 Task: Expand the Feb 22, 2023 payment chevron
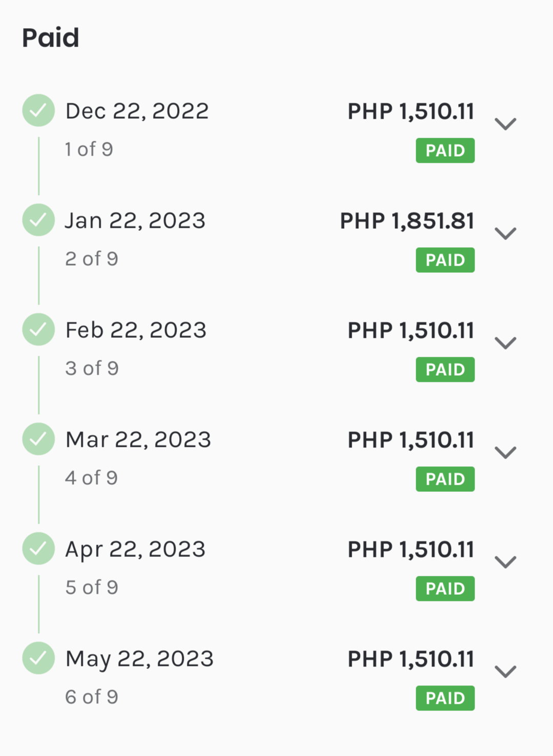click(x=505, y=343)
